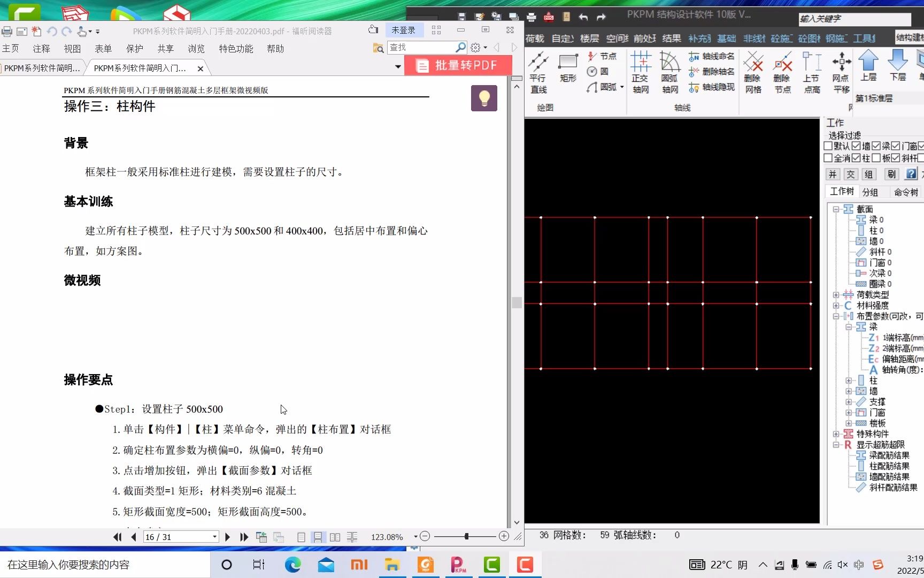Click the 删除节点 tool
The height and width of the screenshot is (578, 924).
click(783, 72)
